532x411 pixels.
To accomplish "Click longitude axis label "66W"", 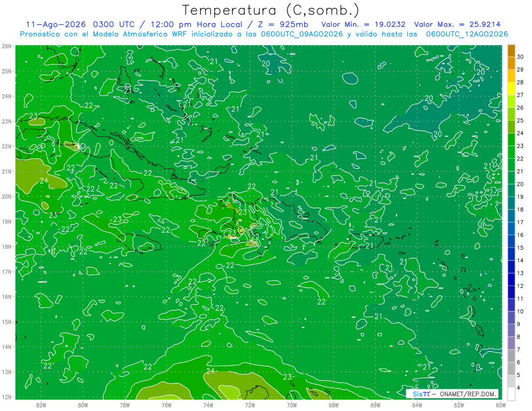I will [375, 405].
